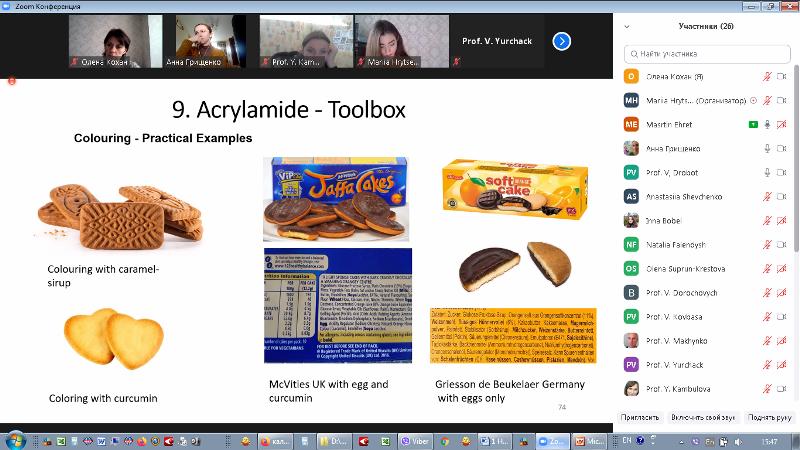The image size is (800, 450).
Task: Select participant Олена Кохан (Я) in list
Action: [x=706, y=77]
